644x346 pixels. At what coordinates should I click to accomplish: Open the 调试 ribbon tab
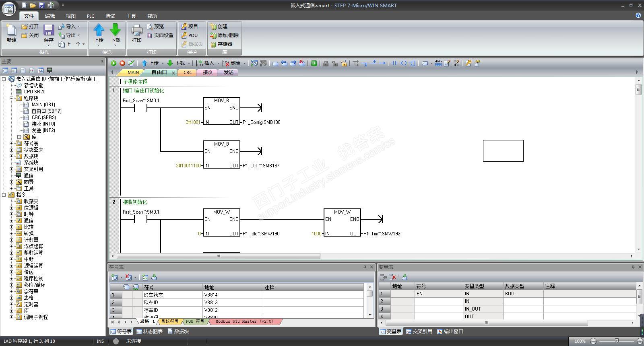click(110, 16)
